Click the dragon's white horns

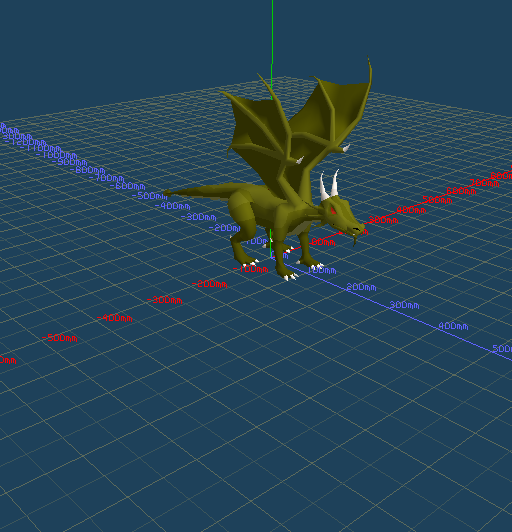click(x=329, y=185)
